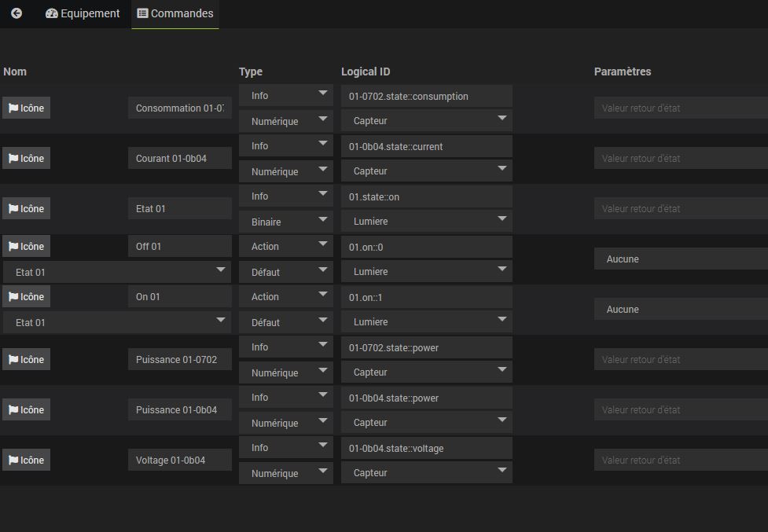The image size is (768, 532).
Task: Click the Icône button for Etat 01 row
Action: click(27, 208)
